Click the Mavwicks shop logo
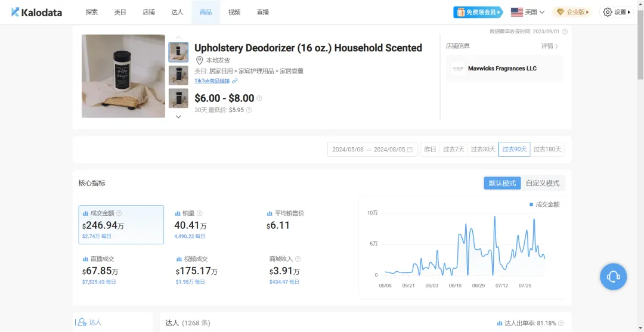The height and width of the screenshot is (332, 644). tap(457, 69)
